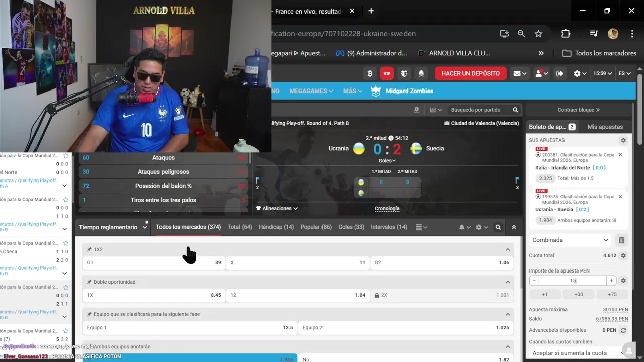Click the bull mascot icon next to VIP
The height and width of the screenshot is (362, 644).
coord(404,73)
